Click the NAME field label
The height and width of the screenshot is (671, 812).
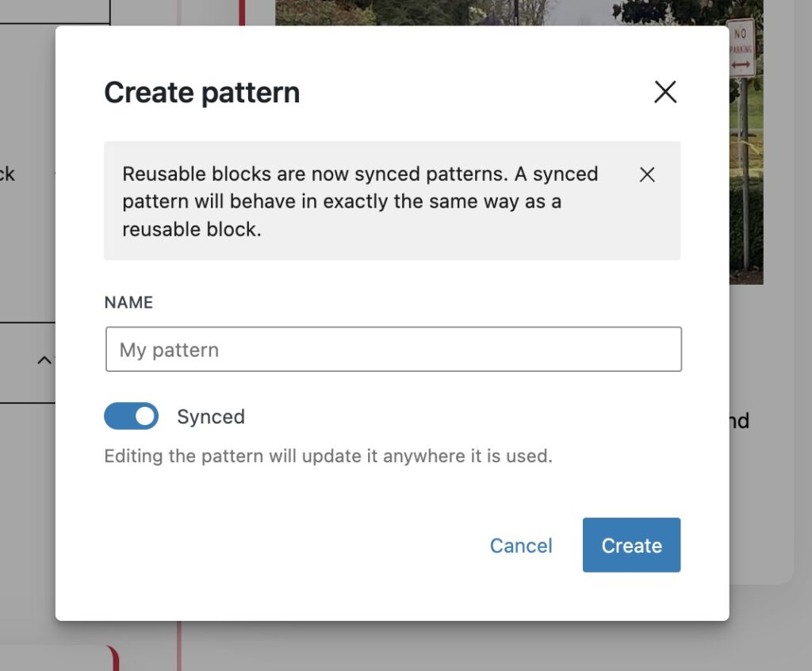tap(128, 302)
